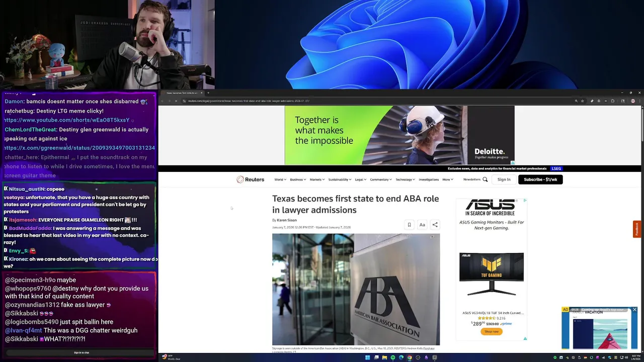Bookmark the article with the save icon

click(x=409, y=225)
